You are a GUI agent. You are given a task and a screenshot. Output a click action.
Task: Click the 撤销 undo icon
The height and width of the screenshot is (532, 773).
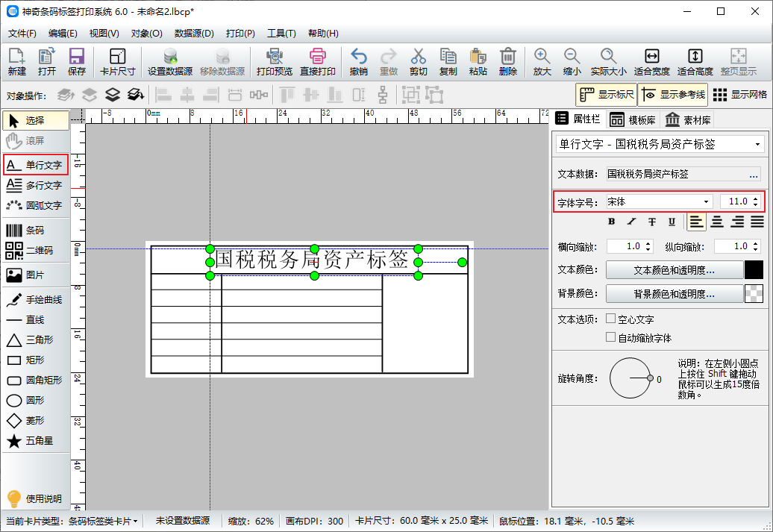coord(358,62)
